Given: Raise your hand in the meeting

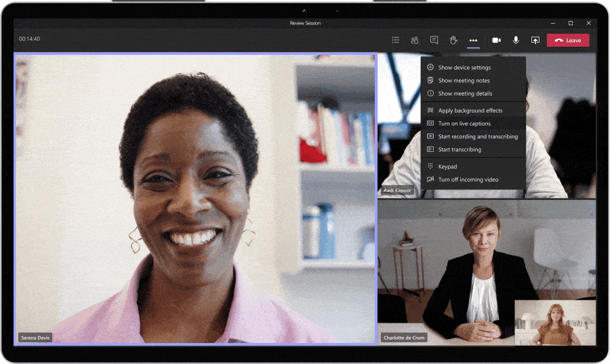Looking at the screenshot, I should [453, 40].
